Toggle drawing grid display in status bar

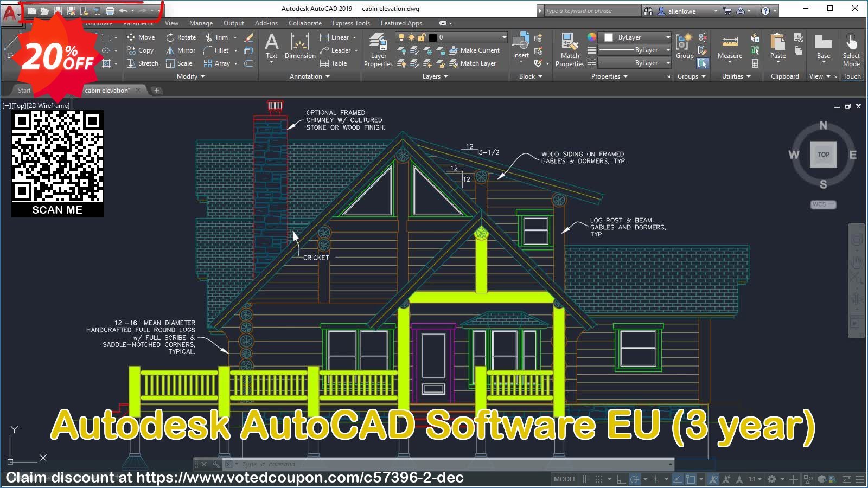coord(585,479)
